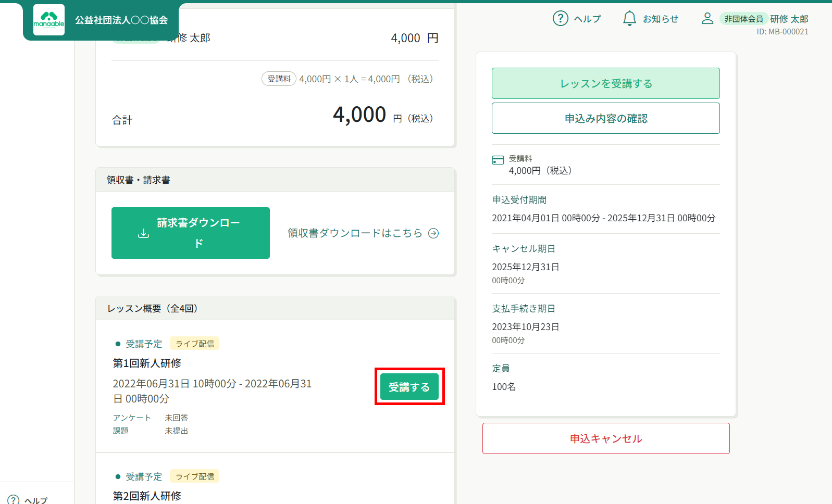Viewport: 832px width, 504px height.
Task: Click the notification bell icon
Action: click(629, 19)
